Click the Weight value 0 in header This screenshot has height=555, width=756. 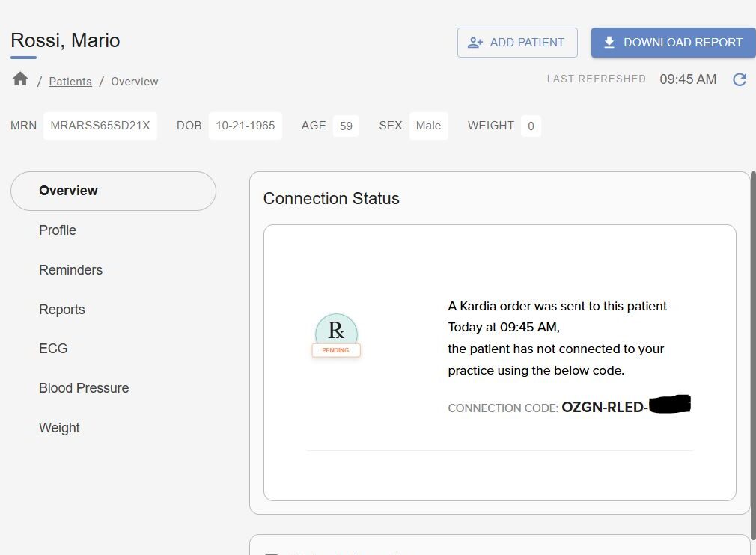tap(531, 126)
